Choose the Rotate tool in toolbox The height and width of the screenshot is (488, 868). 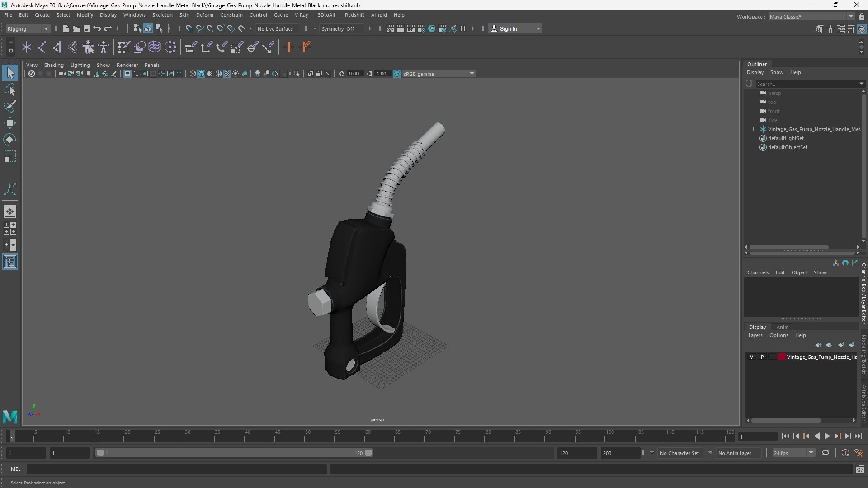[x=10, y=140]
